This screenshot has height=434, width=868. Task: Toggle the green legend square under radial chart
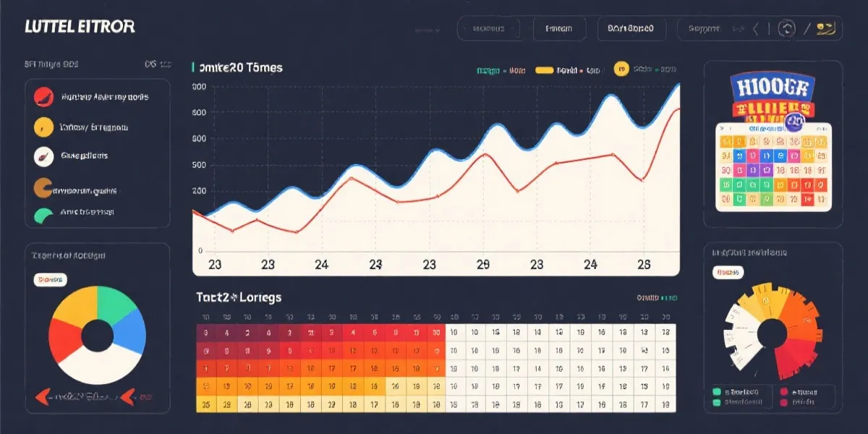717,391
